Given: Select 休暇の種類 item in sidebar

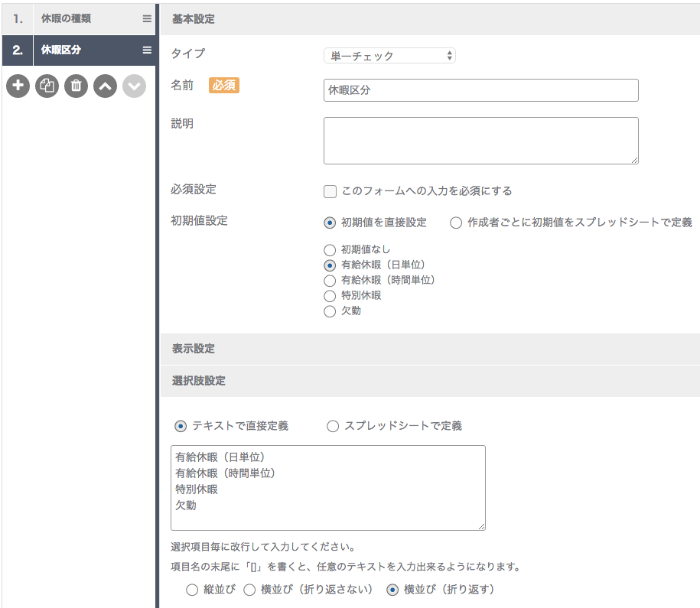Looking at the screenshot, I should coord(79,19).
